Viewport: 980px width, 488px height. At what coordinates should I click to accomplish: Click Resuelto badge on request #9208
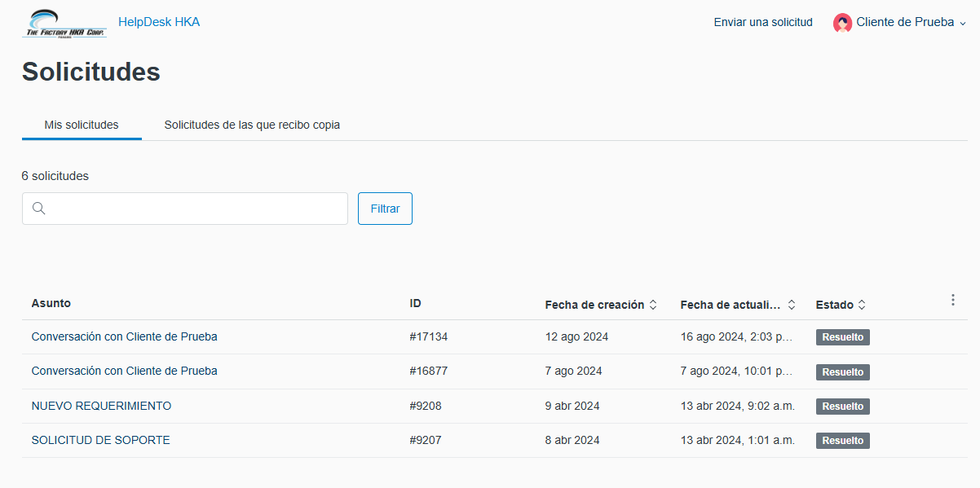click(x=842, y=407)
